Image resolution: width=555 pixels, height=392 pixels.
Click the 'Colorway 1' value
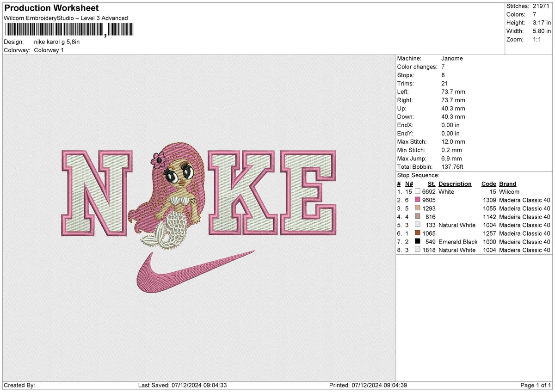pos(49,50)
